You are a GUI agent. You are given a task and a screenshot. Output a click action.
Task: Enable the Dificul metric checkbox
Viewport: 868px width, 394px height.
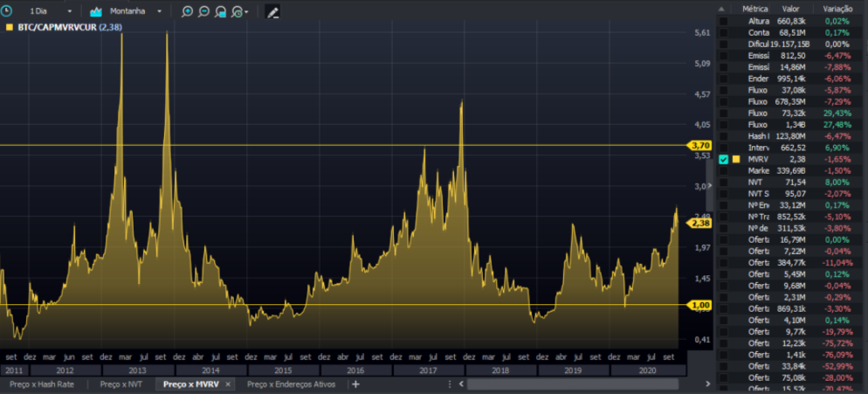pyautogui.click(x=724, y=45)
